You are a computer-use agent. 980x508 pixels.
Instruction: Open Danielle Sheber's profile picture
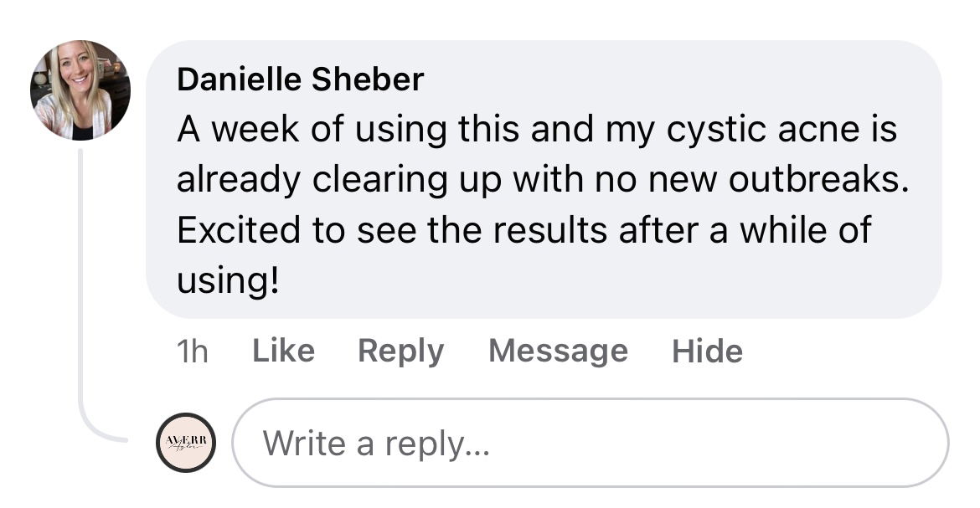(80, 90)
